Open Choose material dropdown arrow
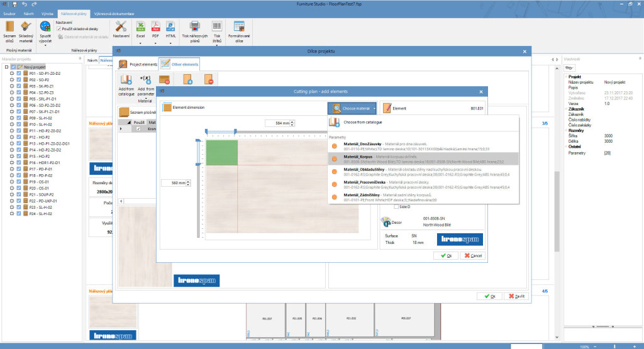644x349 pixels. (374, 109)
